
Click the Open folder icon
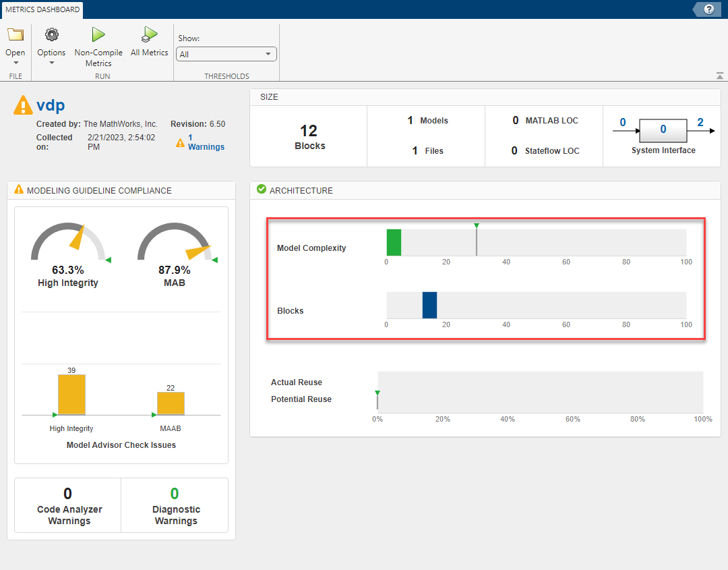[x=15, y=35]
